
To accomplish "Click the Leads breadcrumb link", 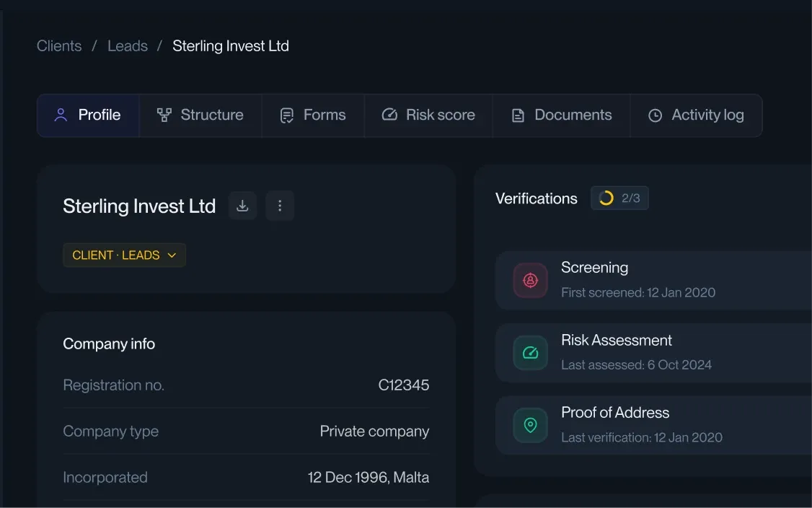I will [128, 45].
